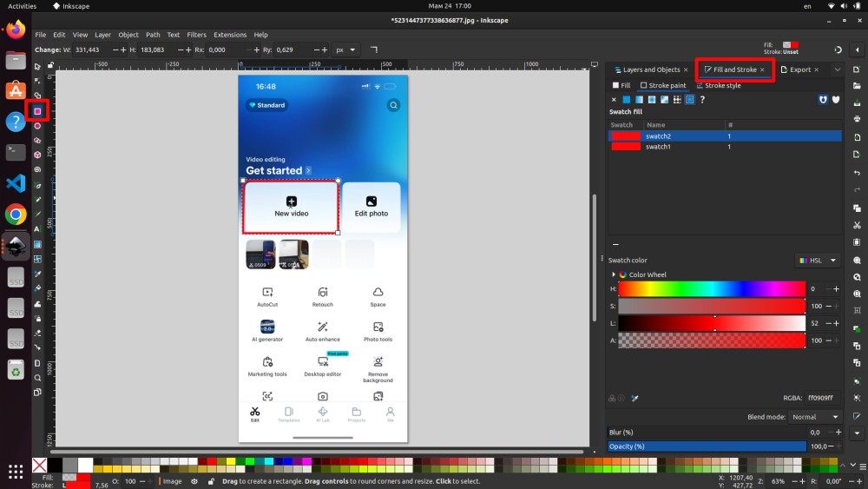868x489 pixels.
Task: Click the Cut scissors icon
Action: [x=857, y=226]
